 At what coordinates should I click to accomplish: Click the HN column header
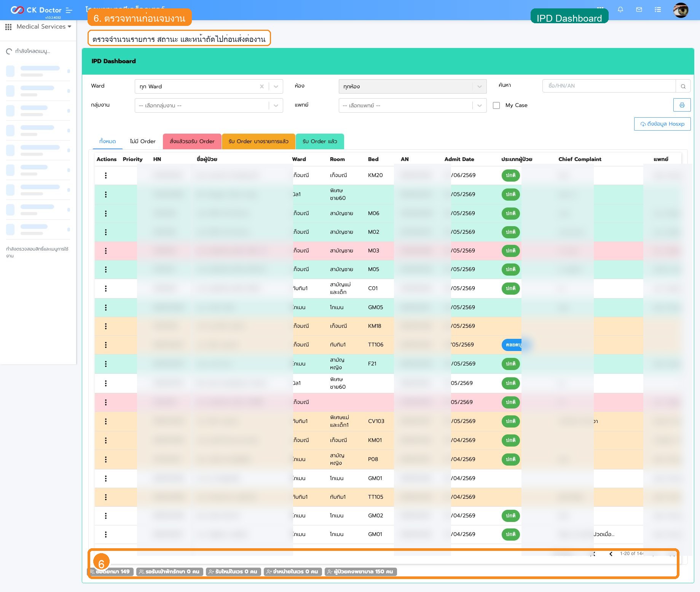157,159
